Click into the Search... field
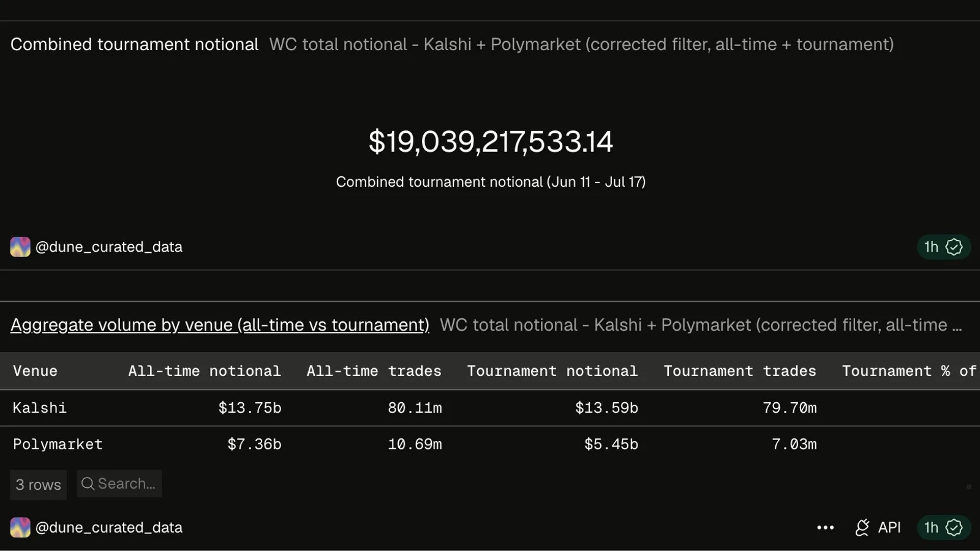Screen dimensions: 980x551 [x=119, y=484]
